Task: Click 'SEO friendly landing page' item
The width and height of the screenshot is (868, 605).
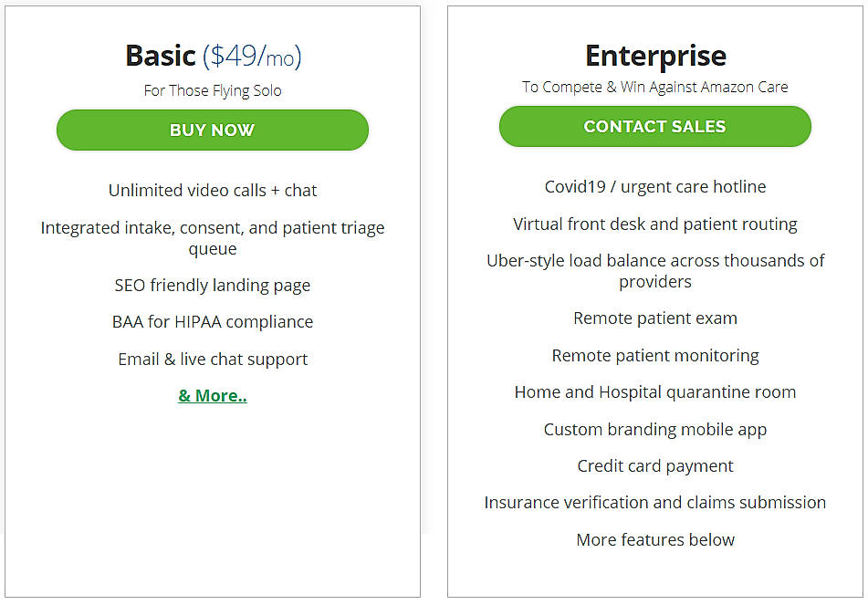Action: coord(212,285)
